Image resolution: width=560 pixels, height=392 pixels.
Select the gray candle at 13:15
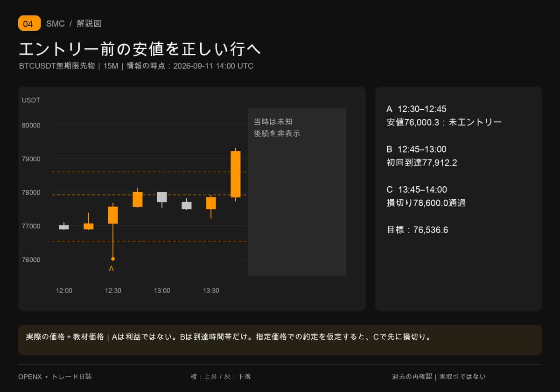tap(187, 205)
